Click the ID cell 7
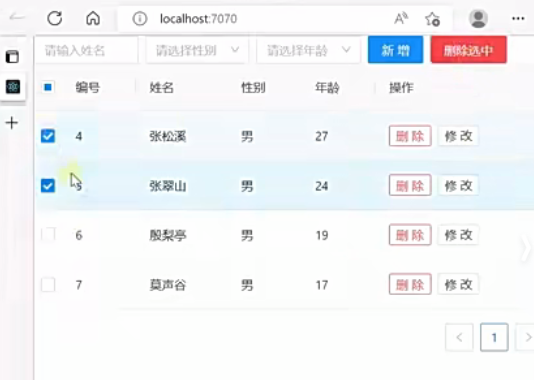The height and width of the screenshot is (380, 534). pos(79,285)
